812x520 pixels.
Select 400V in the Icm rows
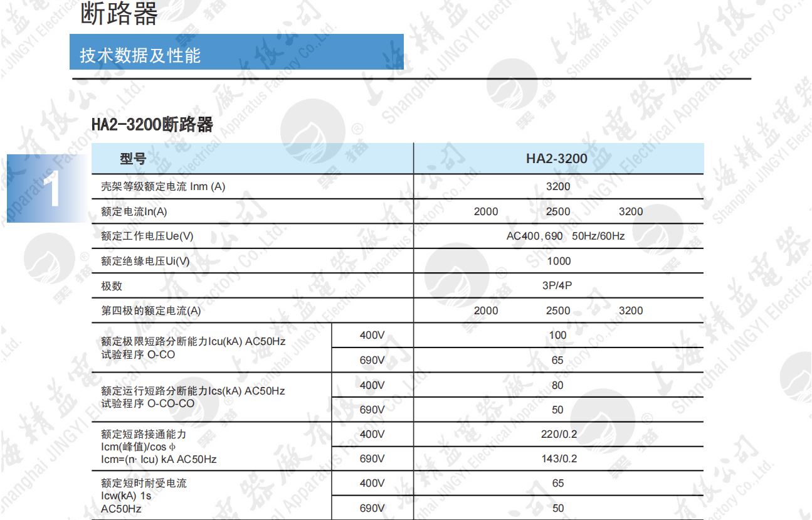click(x=372, y=434)
